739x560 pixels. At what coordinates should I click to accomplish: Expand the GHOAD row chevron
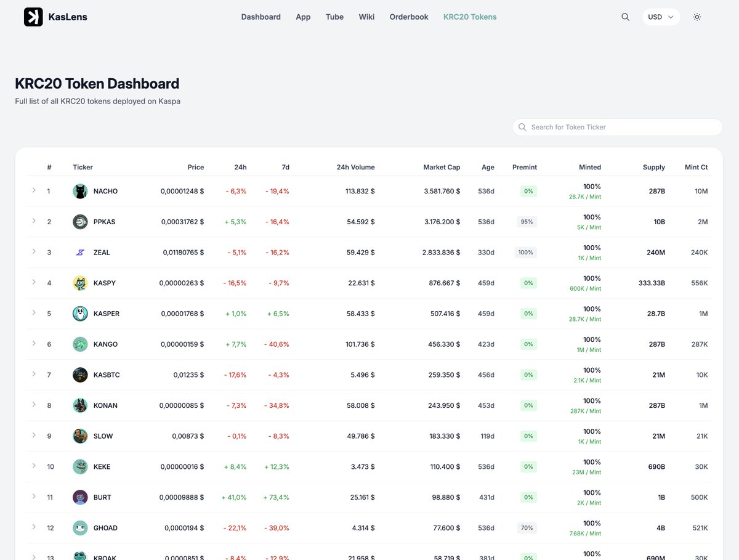tap(34, 527)
